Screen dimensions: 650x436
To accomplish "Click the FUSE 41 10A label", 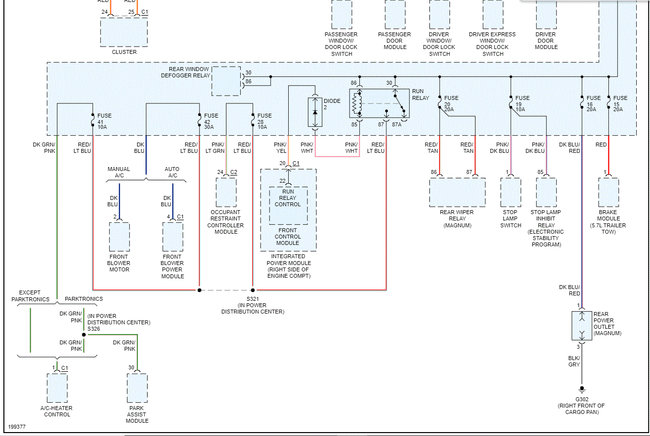I will point(104,121).
